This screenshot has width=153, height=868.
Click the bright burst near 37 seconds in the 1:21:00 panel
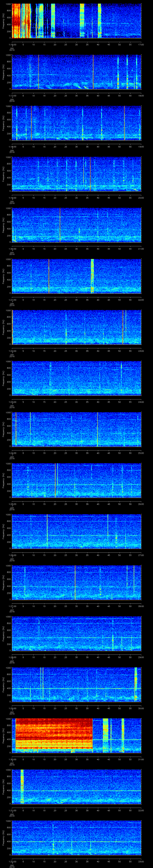click(x=92, y=276)
